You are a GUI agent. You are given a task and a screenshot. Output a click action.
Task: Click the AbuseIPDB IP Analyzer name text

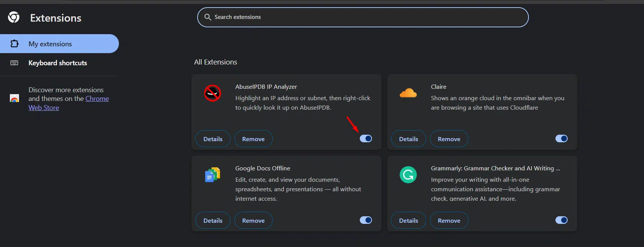[x=266, y=87]
